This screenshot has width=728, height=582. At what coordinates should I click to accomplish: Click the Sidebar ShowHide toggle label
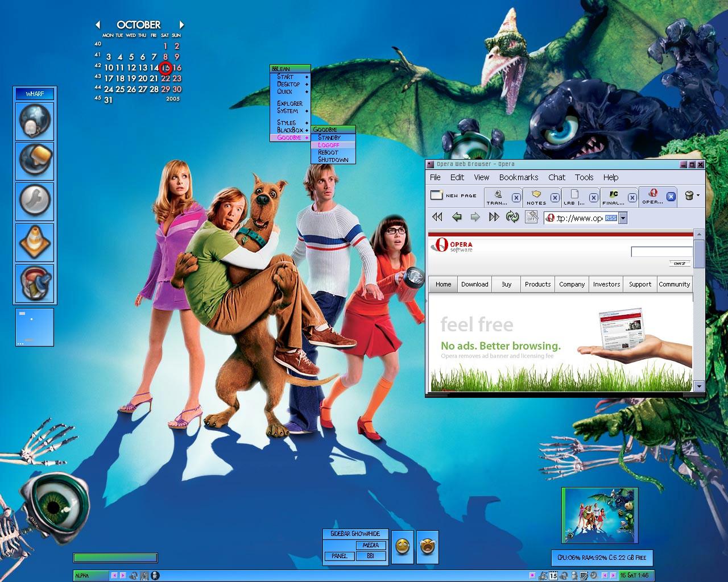tap(355, 534)
